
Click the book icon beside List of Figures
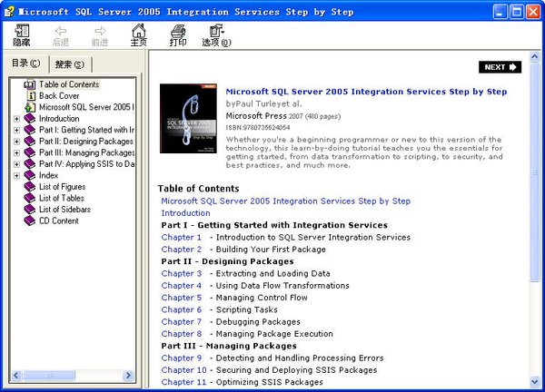coord(31,187)
